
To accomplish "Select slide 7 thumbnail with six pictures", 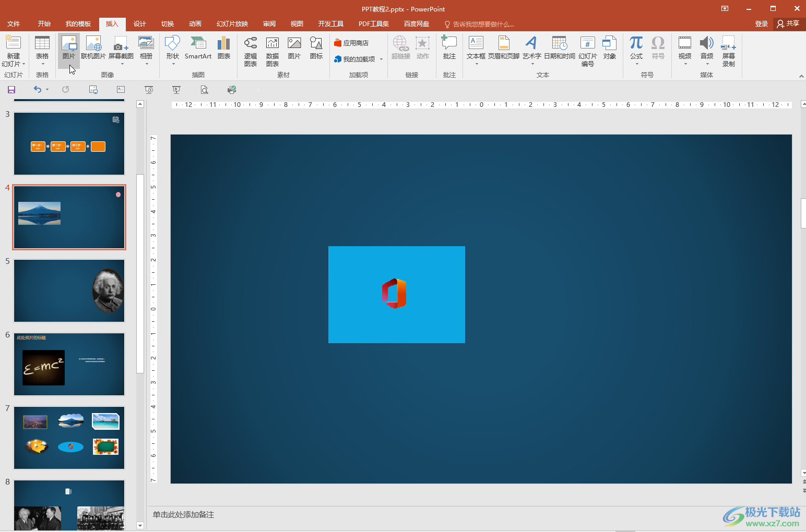I will (69, 438).
